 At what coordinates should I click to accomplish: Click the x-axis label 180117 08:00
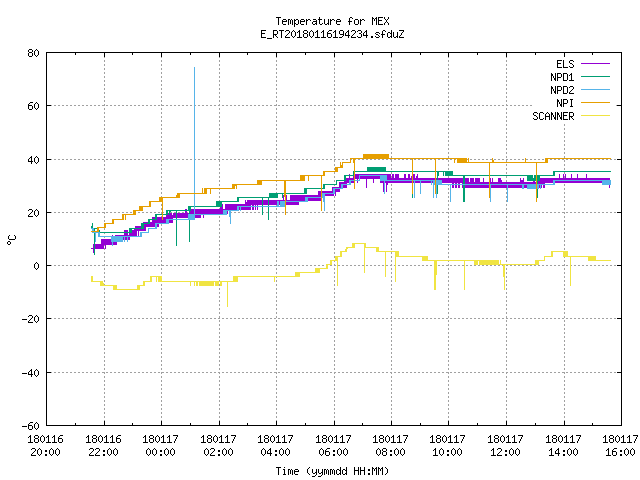[x=391, y=446]
